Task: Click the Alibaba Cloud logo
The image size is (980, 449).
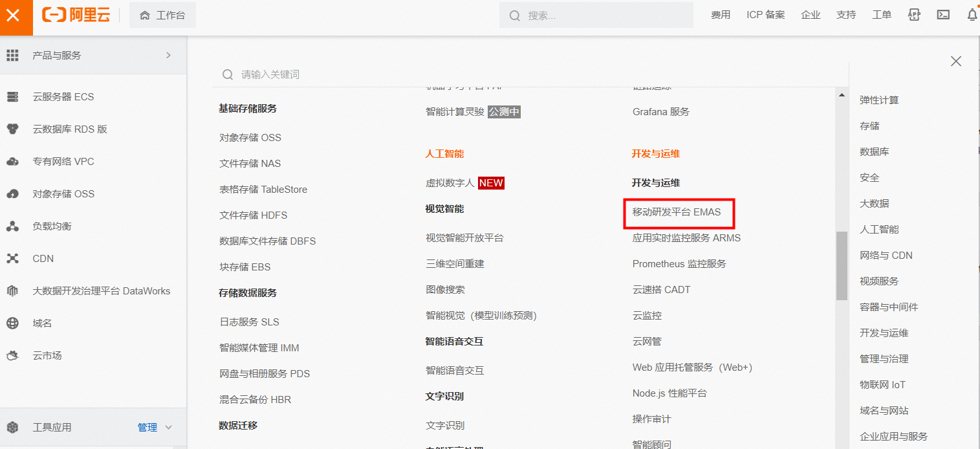Action: point(76,15)
